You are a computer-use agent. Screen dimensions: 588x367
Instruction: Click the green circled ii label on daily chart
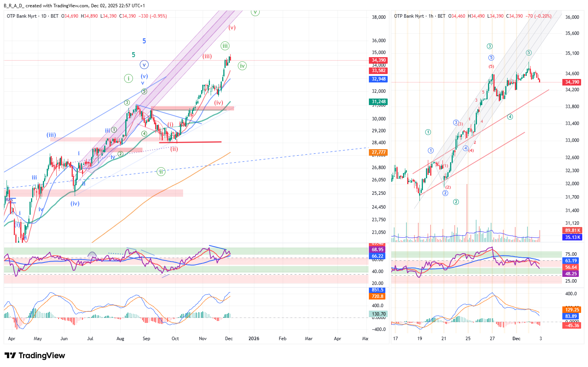(x=161, y=171)
